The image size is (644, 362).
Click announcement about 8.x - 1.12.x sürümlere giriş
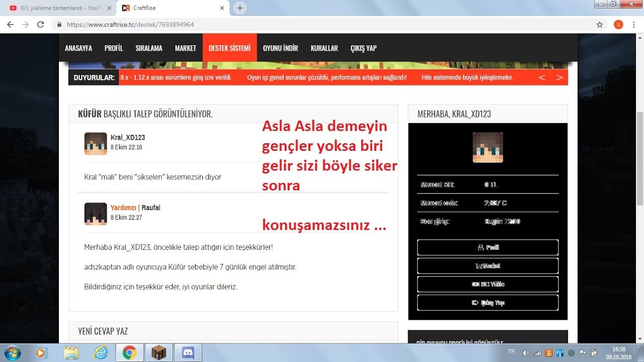click(x=176, y=77)
